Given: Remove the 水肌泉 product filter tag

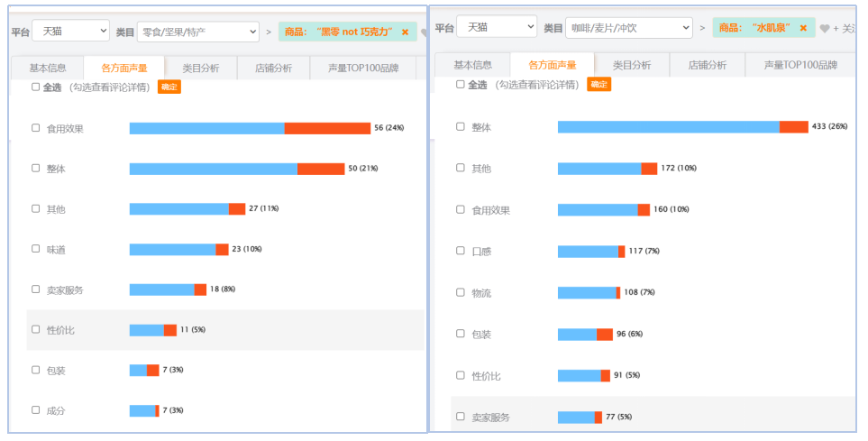Looking at the screenshot, I should 803,28.
